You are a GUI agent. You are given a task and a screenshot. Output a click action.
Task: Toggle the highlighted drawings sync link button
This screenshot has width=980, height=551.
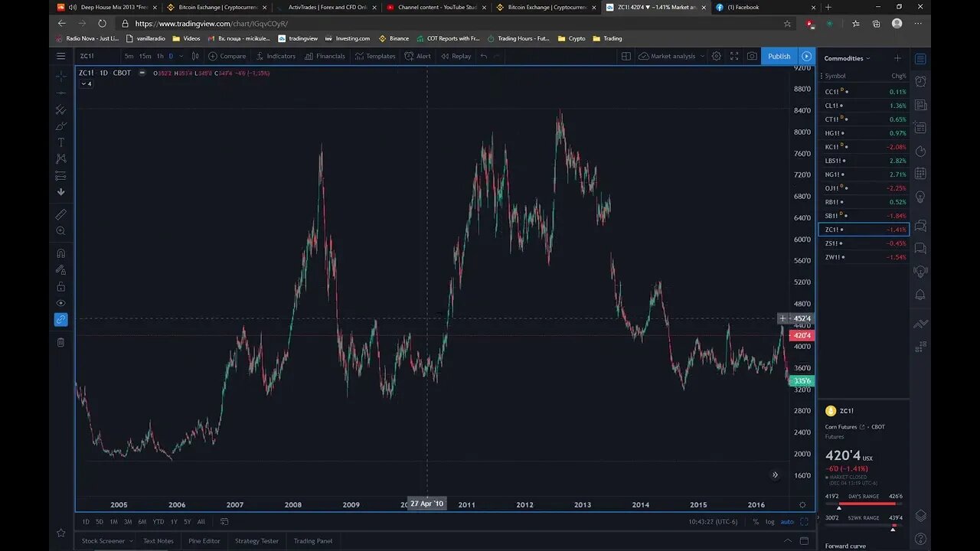[60, 319]
